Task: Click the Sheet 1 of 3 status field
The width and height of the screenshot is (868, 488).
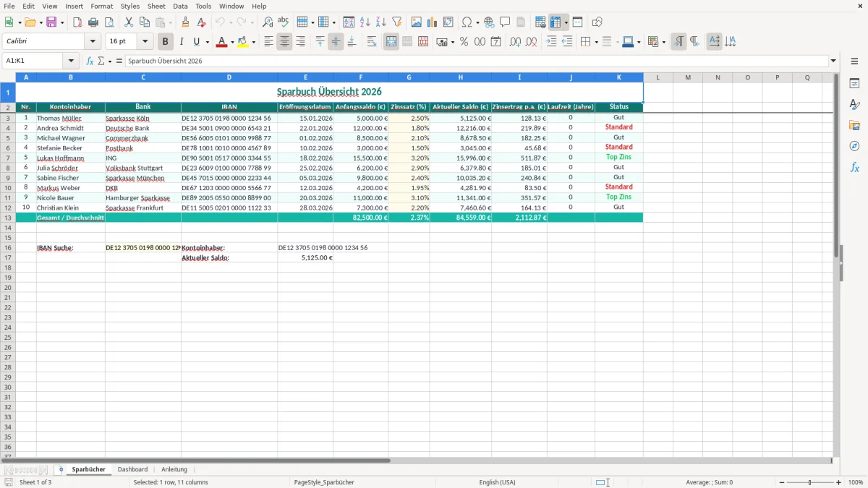Action: click(35, 482)
